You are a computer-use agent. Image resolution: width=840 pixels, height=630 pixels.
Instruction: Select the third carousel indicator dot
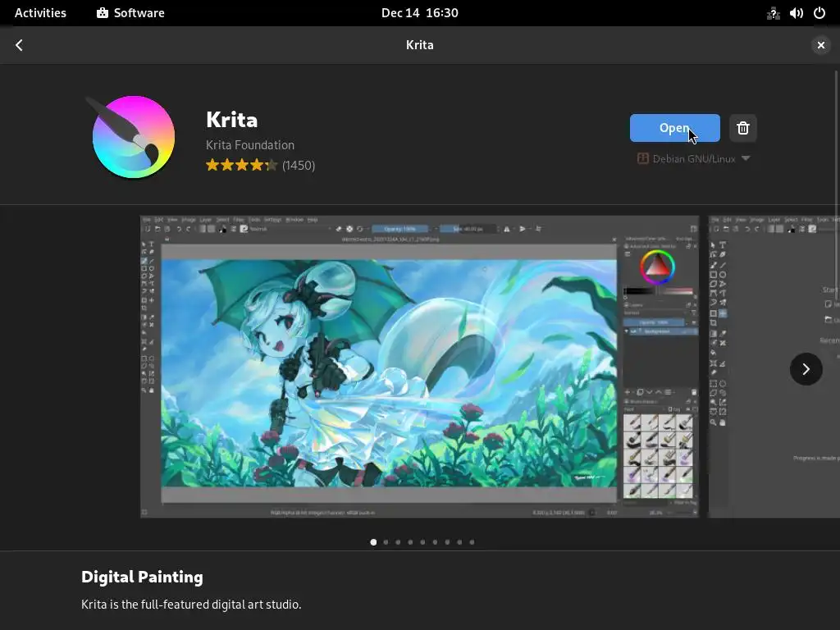pyautogui.click(x=398, y=542)
